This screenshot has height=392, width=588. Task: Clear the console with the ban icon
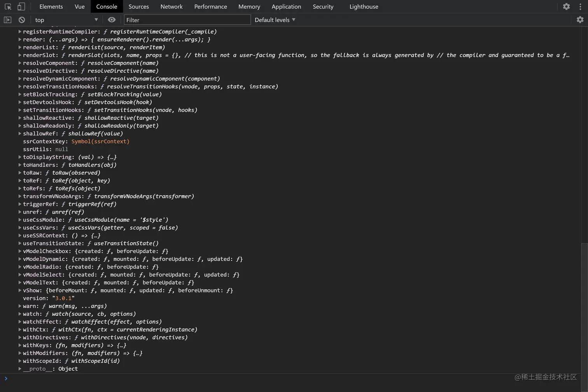click(x=22, y=20)
